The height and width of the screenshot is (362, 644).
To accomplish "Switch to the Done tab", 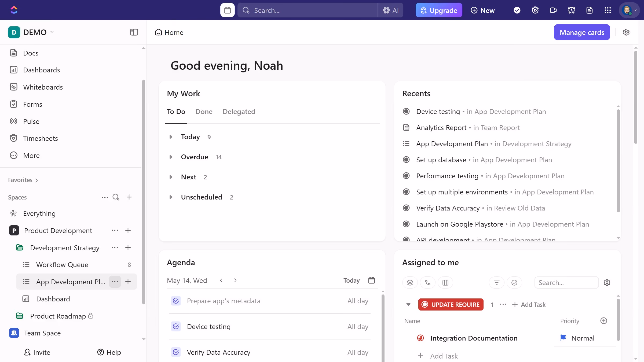I will pos(204,112).
